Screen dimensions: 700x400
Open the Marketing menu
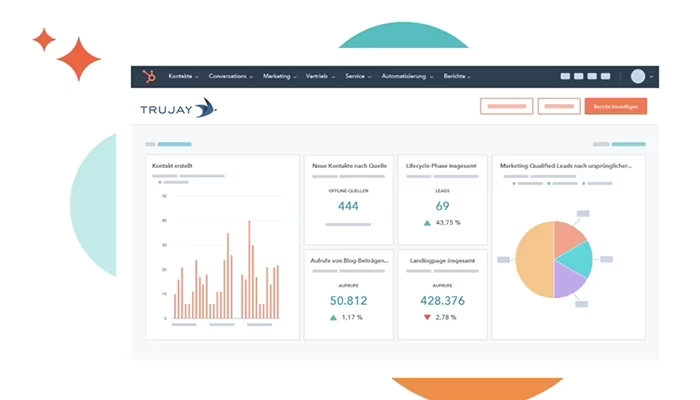tap(279, 76)
